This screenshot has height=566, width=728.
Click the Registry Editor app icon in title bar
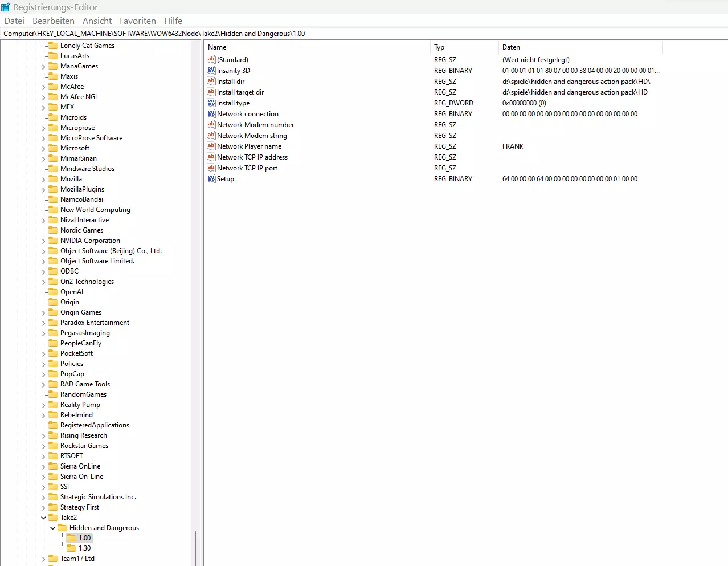tap(6, 7)
